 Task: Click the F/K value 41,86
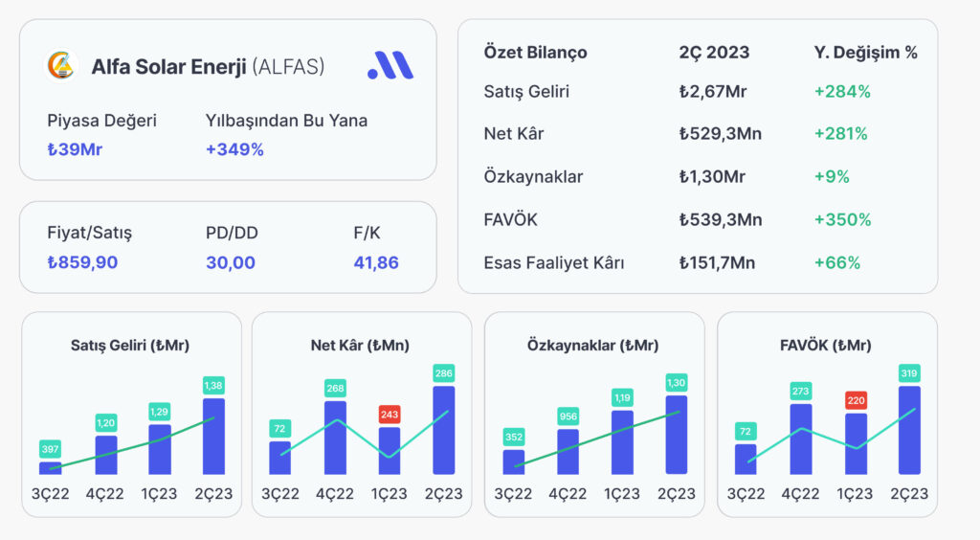(376, 262)
